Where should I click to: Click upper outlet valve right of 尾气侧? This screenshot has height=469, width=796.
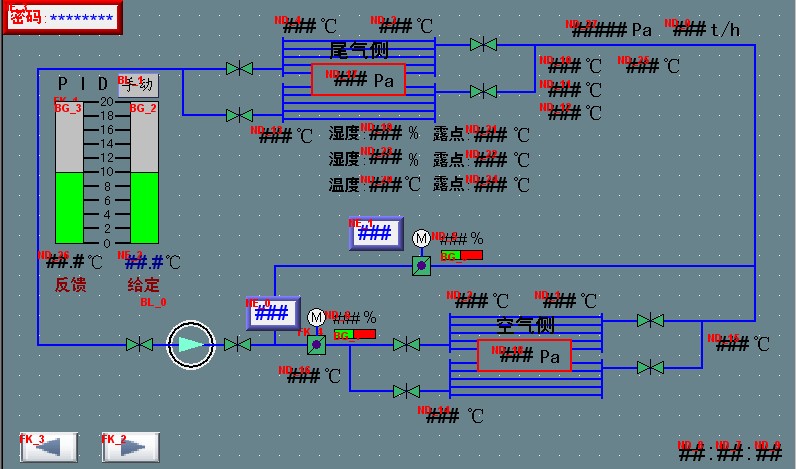click(484, 45)
